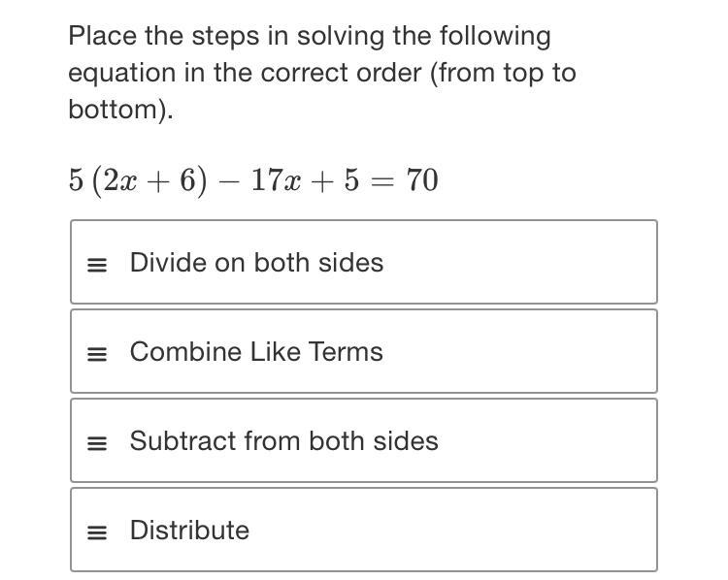Click the drag handle beside Combine Like Terms
The width and height of the screenshot is (728, 580).
pyautogui.click(x=96, y=354)
